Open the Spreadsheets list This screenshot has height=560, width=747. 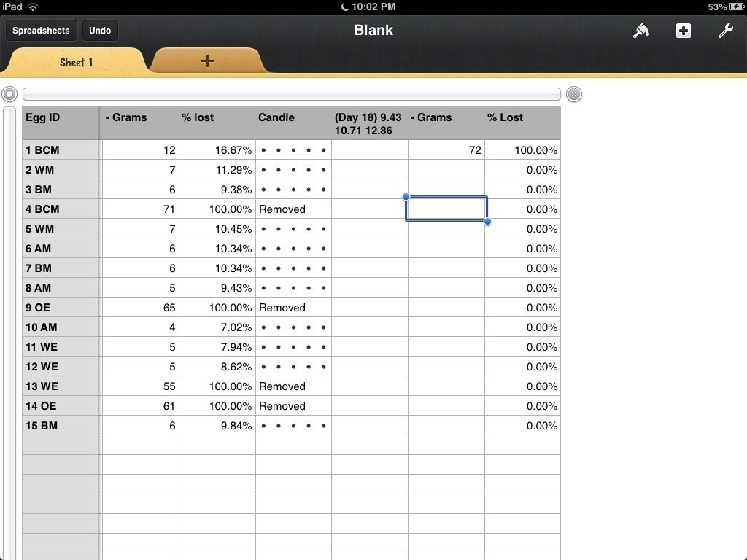[41, 31]
